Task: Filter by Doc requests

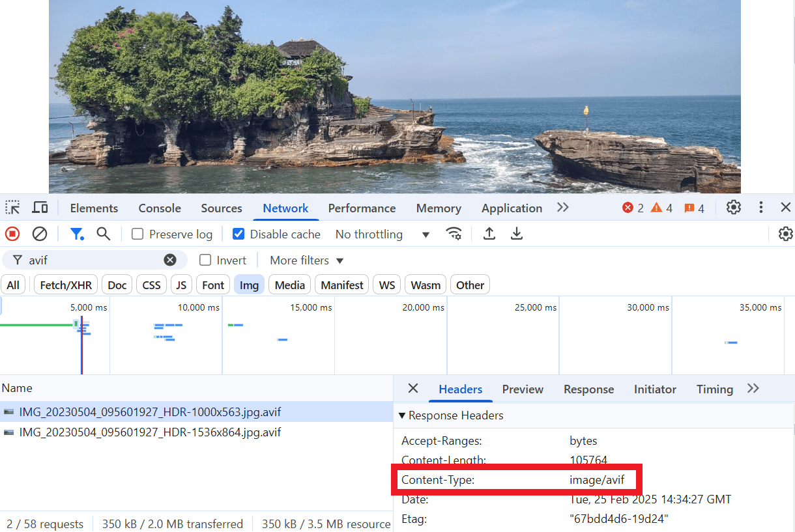Action: (117, 285)
